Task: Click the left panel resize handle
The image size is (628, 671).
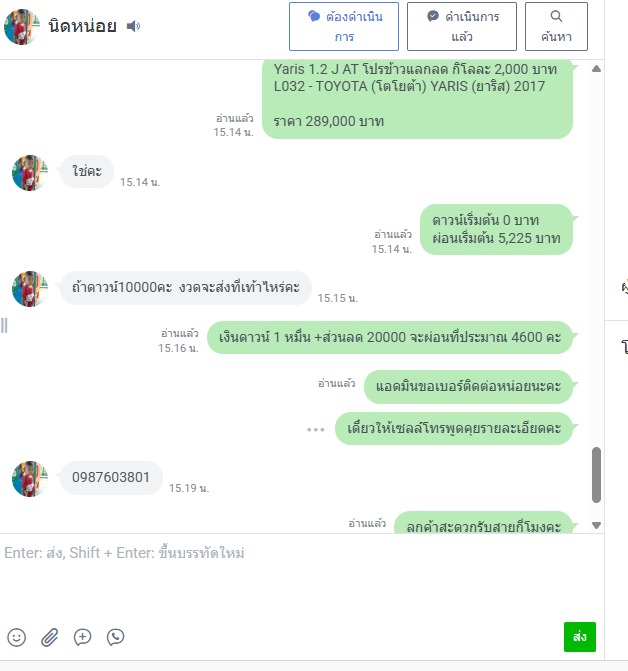Action: [x=4, y=326]
